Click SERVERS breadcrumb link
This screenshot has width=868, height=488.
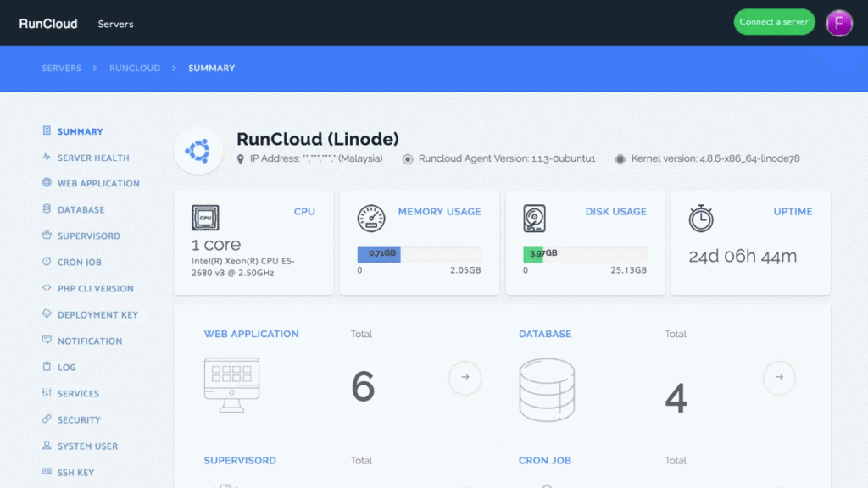point(61,68)
